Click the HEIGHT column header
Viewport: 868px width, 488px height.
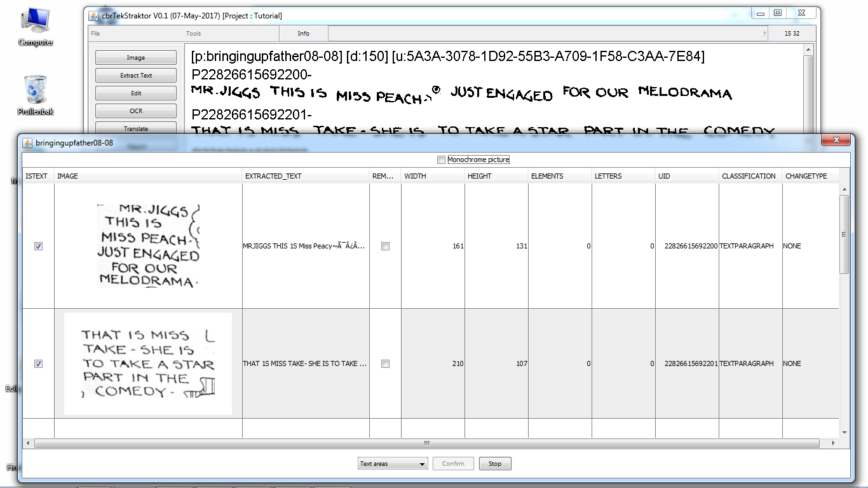pyautogui.click(x=496, y=176)
